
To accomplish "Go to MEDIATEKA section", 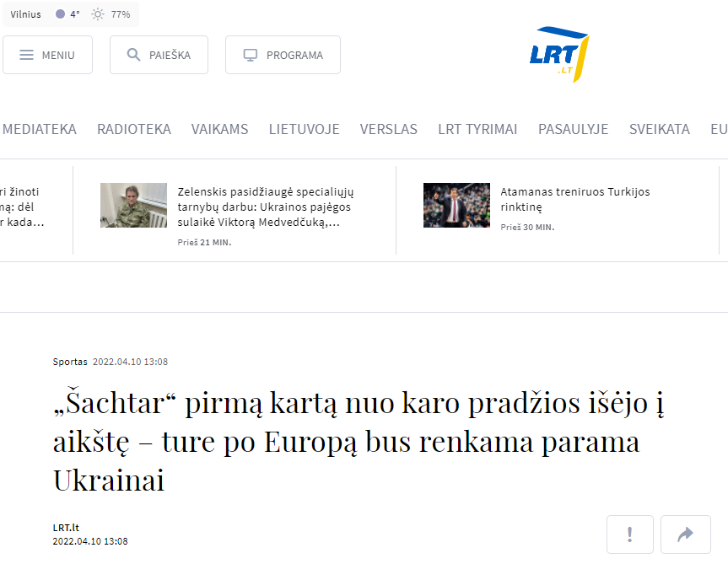I will 40,129.
